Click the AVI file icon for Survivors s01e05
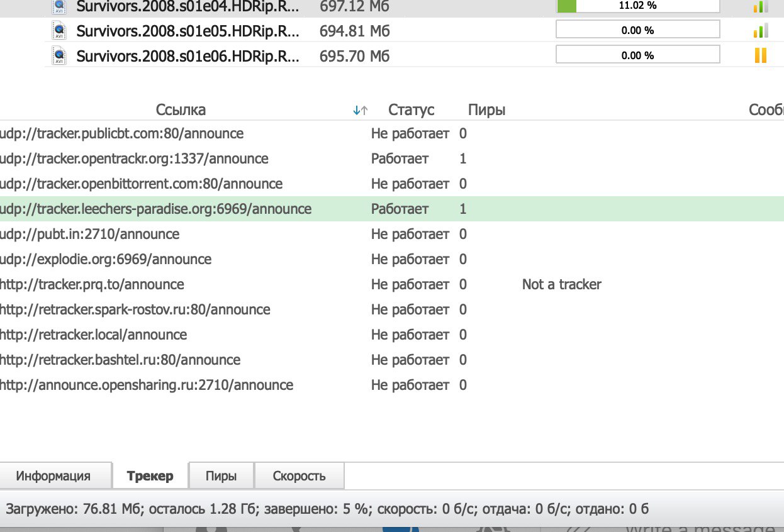The image size is (784, 532). (x=59, y=30)
